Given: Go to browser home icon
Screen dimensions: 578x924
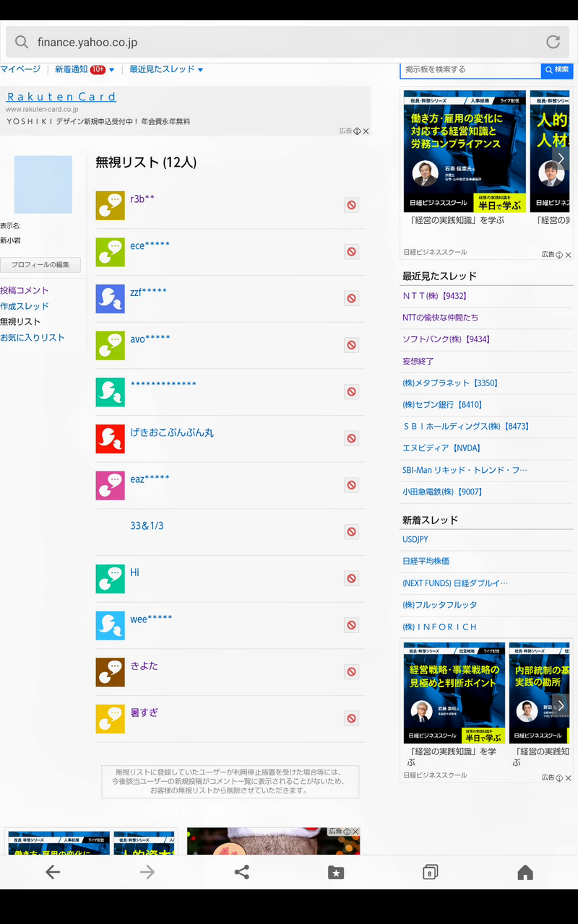Looking at the screenshot, I should 525,872.
